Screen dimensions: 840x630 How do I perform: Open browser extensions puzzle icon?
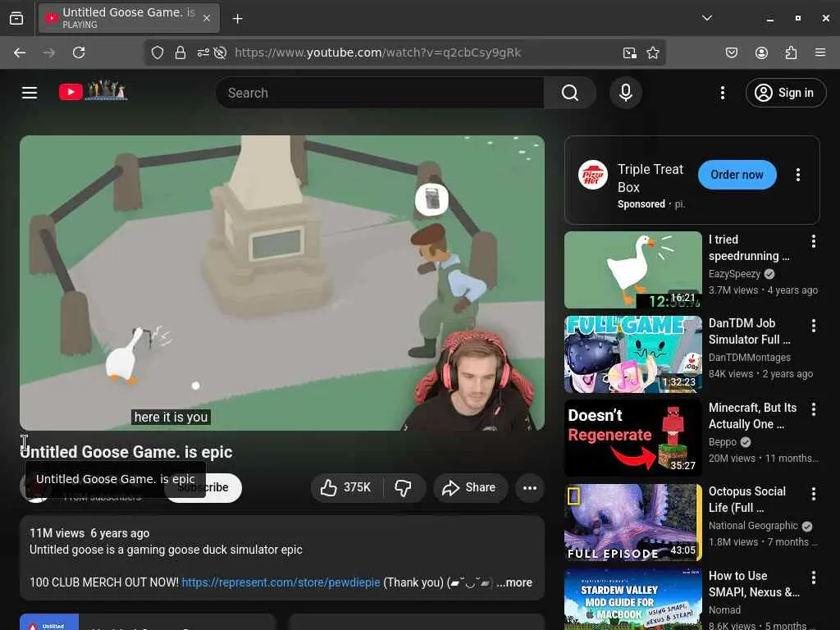(791, 52)
